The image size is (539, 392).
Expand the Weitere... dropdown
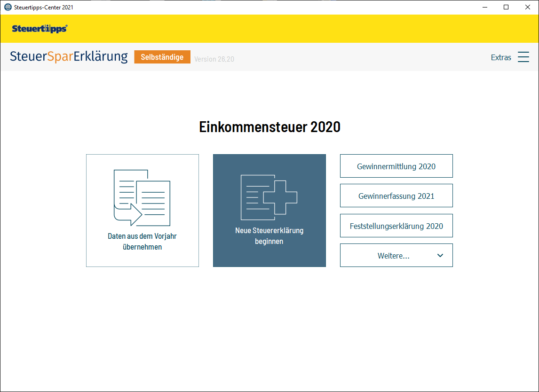coord(393,256)
